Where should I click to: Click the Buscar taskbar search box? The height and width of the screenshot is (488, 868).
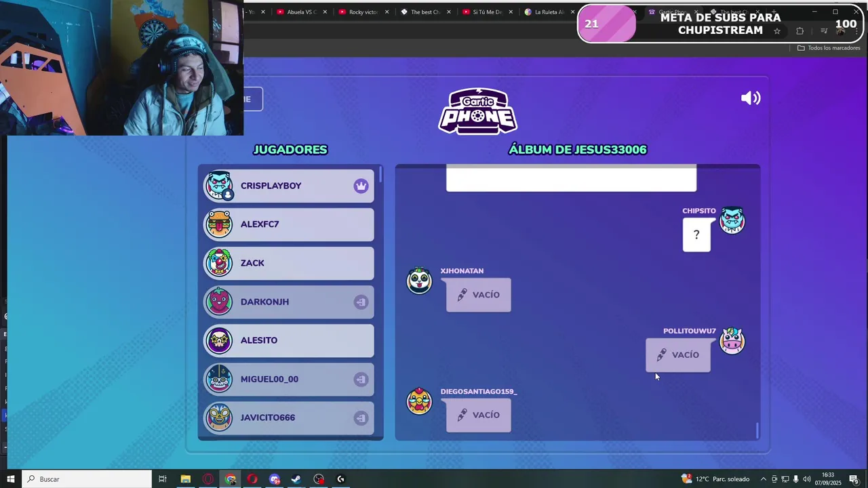click(x=87, y=479)
